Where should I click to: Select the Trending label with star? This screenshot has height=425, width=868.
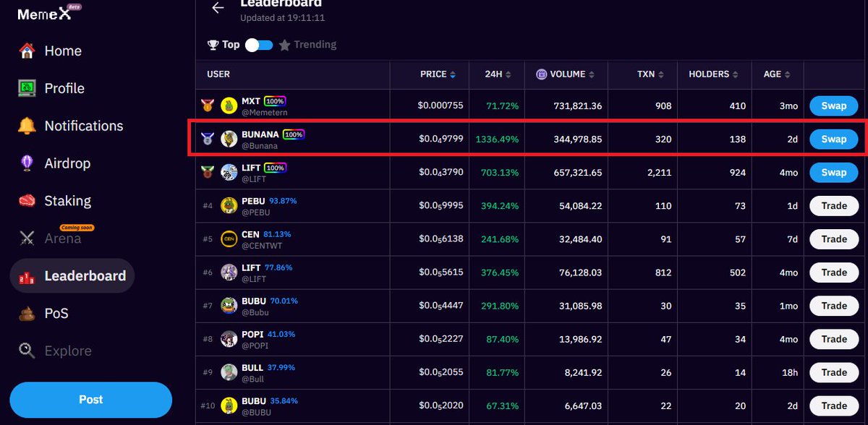pyautogui.click(x=307, y=45)
